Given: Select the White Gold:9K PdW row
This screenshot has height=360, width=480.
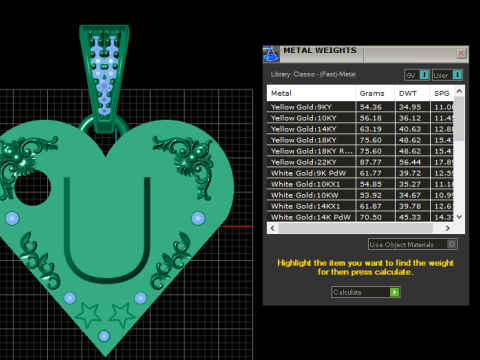Looking at the screenshot, I should pos(360,173).
